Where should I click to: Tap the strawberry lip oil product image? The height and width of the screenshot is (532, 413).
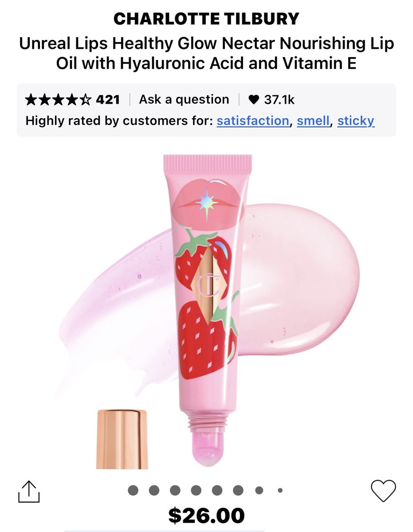click(x=208, y=310)
